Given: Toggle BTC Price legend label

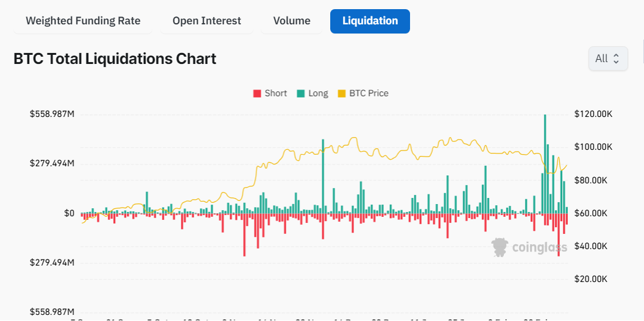Looking at the screenshot, I should point(369,93).
